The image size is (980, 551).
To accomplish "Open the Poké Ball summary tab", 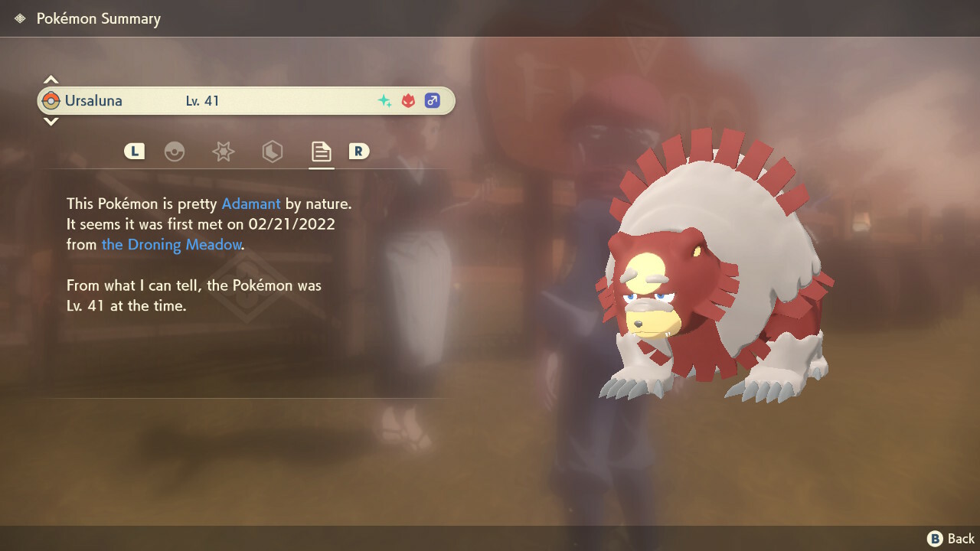I will [175, 152].
